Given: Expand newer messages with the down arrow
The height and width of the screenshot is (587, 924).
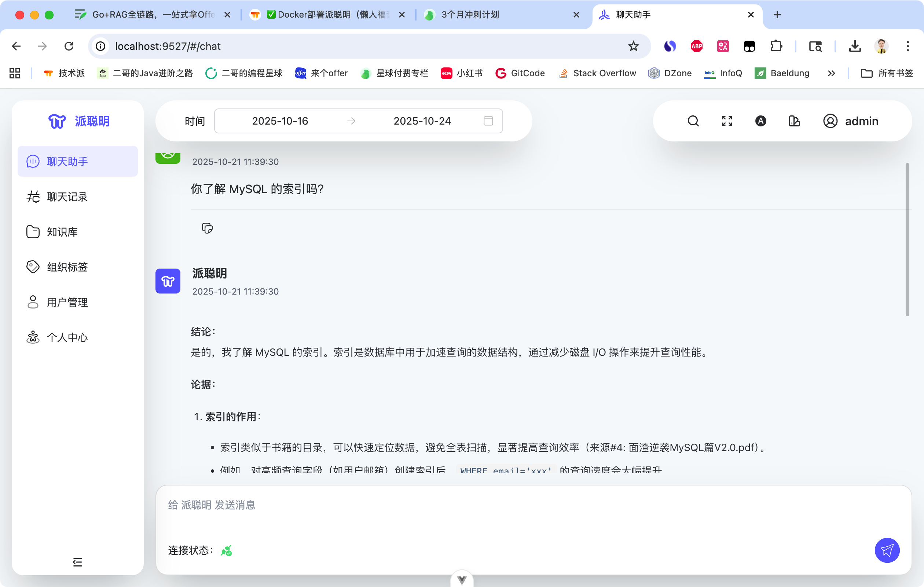Looking at the screenshot, I should point(461,579).
